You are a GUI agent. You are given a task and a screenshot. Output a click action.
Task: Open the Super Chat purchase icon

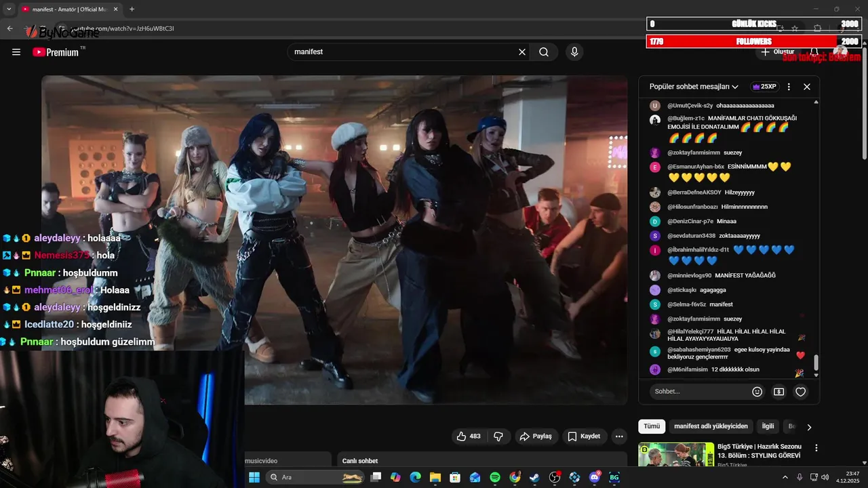click(x=779, y=392)
